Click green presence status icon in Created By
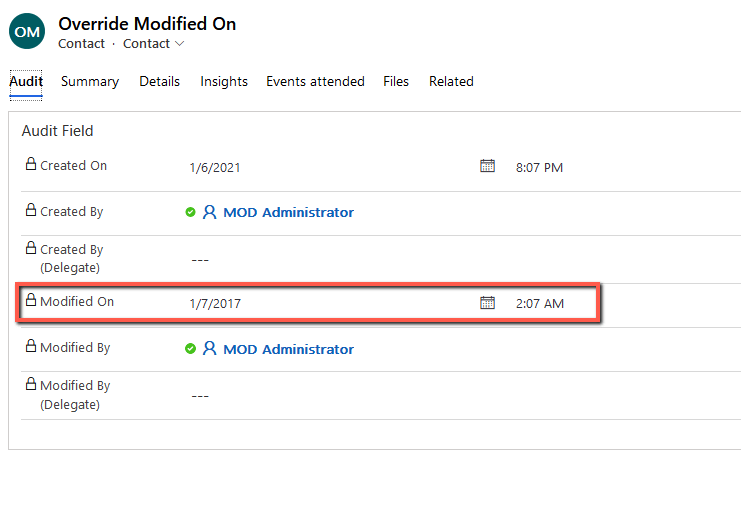 point(190,213)
